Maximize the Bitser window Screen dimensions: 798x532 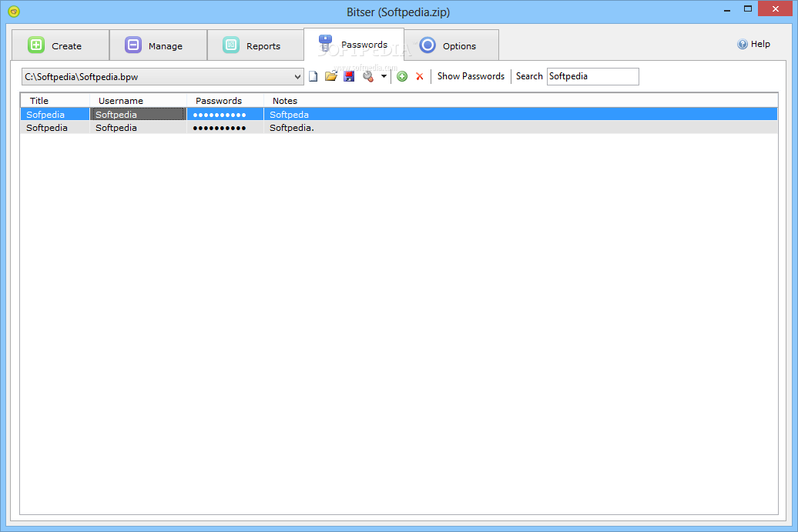pos(748,9)
